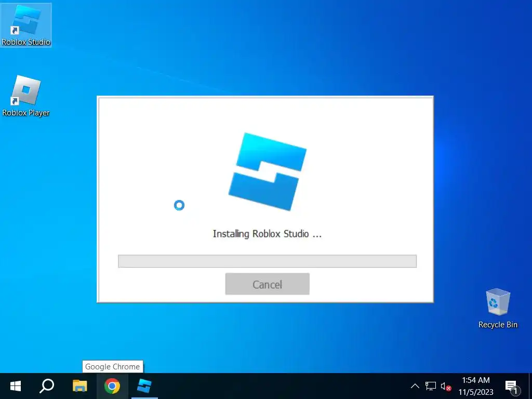
Task: Cancel the Roblox Studio installation
Action: 268,284
